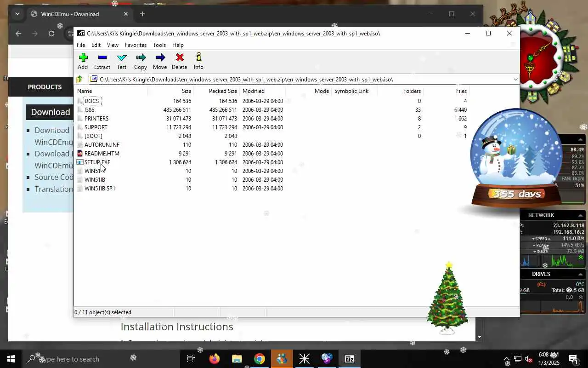Reload the page in the browser
The image size is (588, 368).
[51, 33]
